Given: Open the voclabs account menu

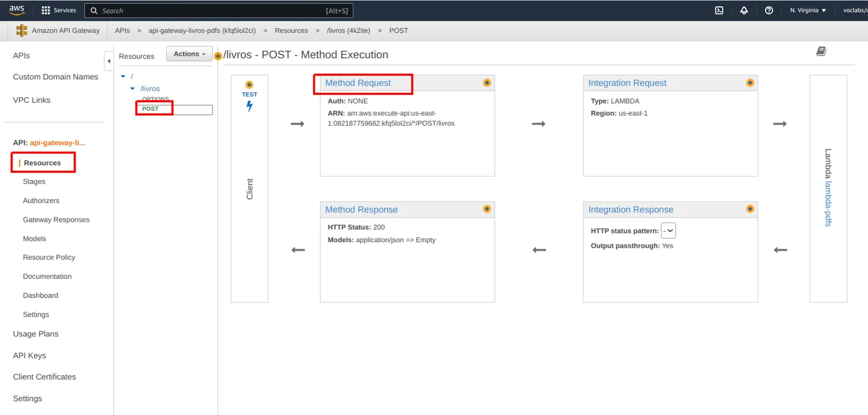Looking at the screenshot, I should (x=855, y=11).
